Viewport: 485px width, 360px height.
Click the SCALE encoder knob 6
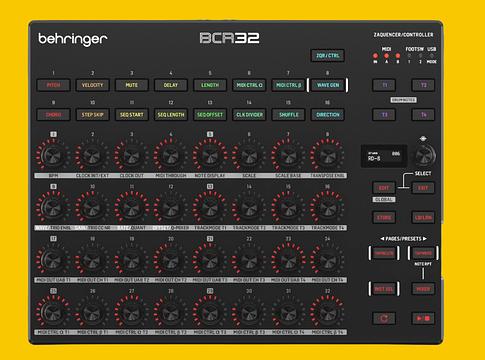(249, 155)
